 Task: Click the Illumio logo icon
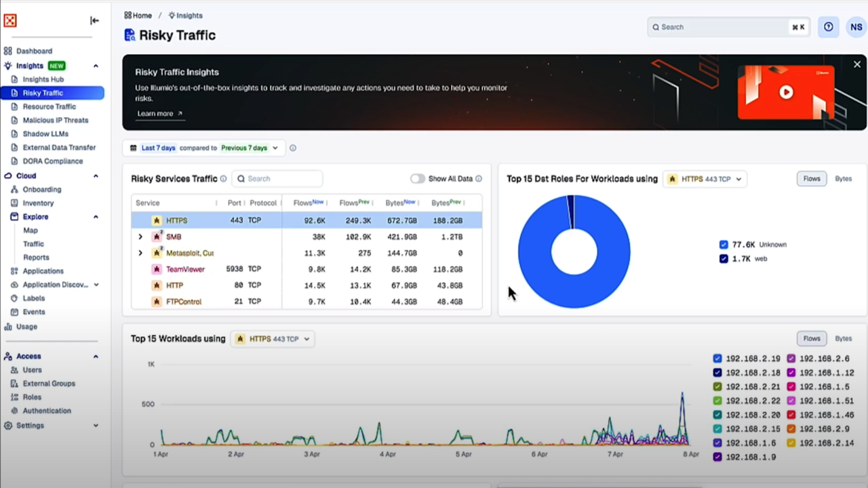tap(10, 20)
